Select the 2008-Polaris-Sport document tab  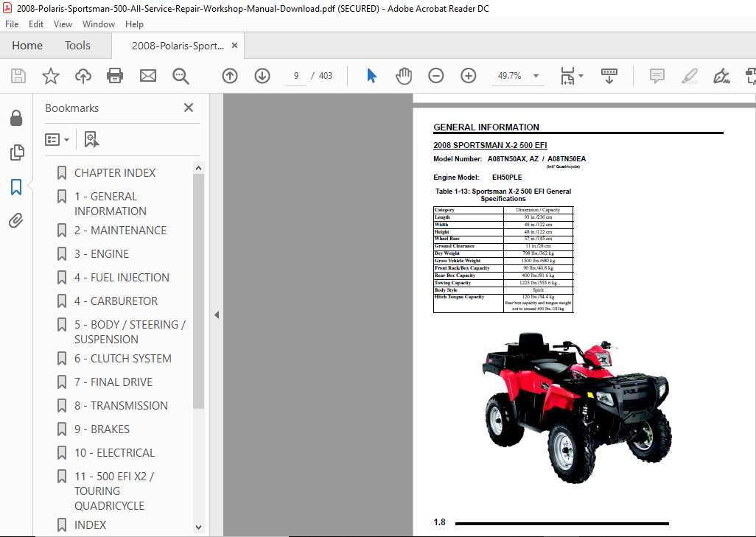tap(178, 46)
